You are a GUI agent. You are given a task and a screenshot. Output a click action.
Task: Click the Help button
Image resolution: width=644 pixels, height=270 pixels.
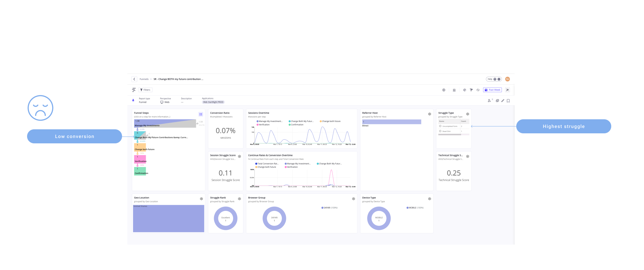click(x=494, y=79)
